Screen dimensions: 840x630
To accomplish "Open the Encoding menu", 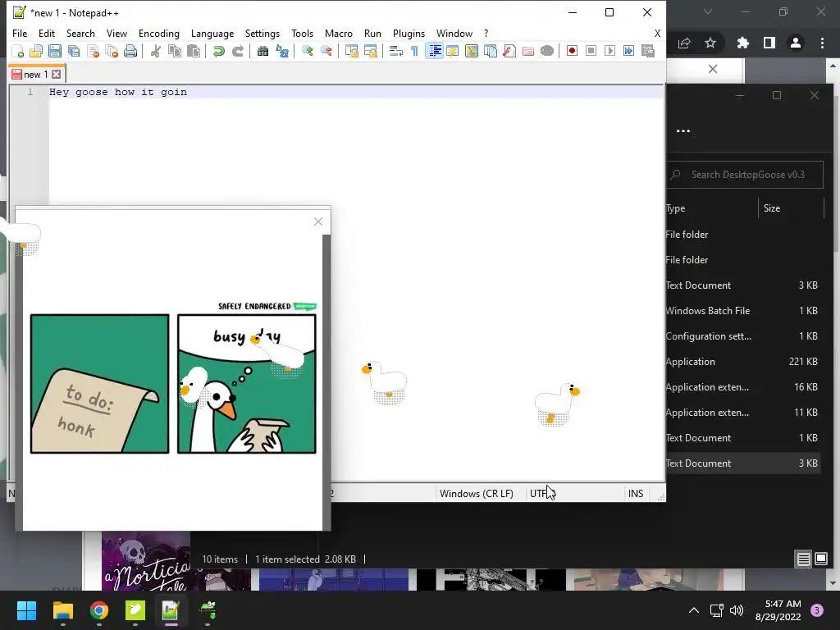I will point(159,33).
